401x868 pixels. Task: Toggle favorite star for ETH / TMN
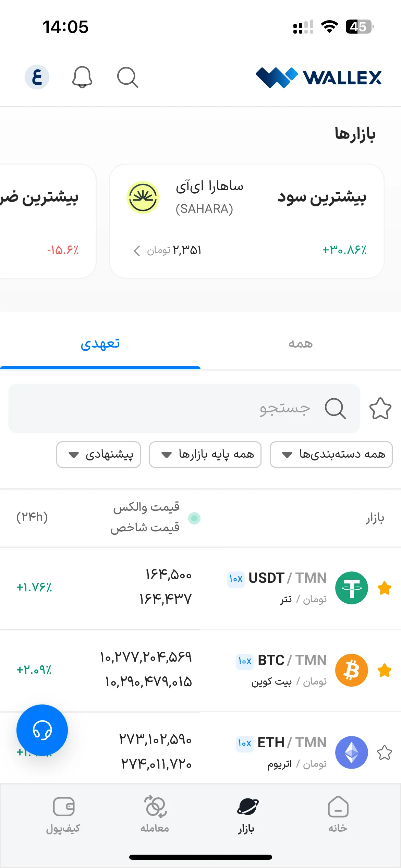tap(385, 752)
